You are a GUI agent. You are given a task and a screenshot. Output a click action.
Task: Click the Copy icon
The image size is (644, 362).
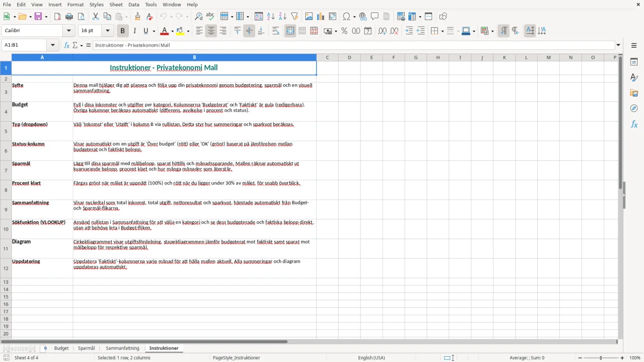click(x=107, y=17)
